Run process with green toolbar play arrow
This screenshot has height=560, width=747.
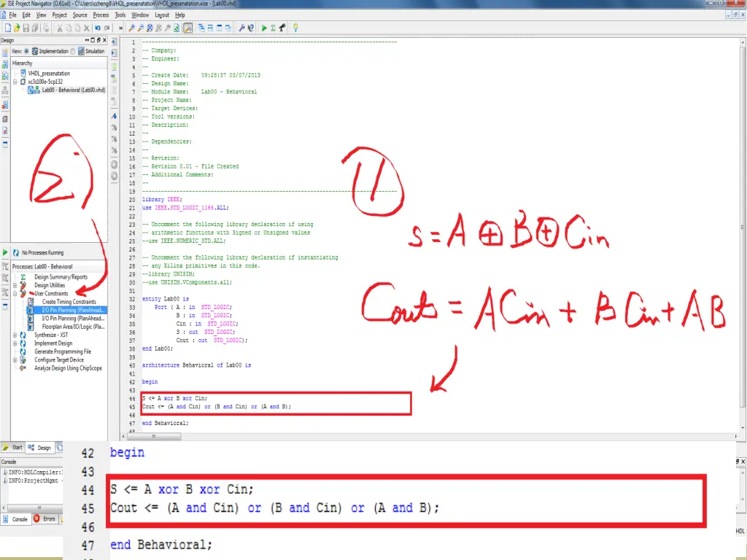click(264, 28)
